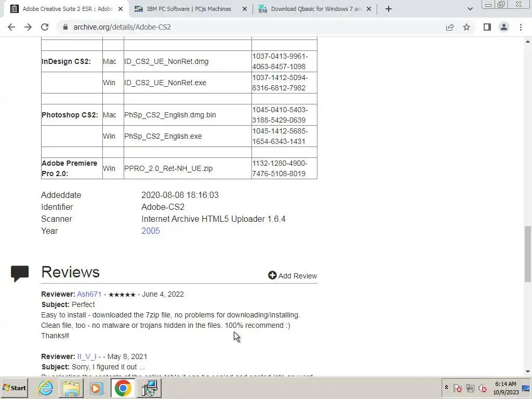Screen dimensions: 532x399
Task: Open the browser side panel
Action: (487, 27)
